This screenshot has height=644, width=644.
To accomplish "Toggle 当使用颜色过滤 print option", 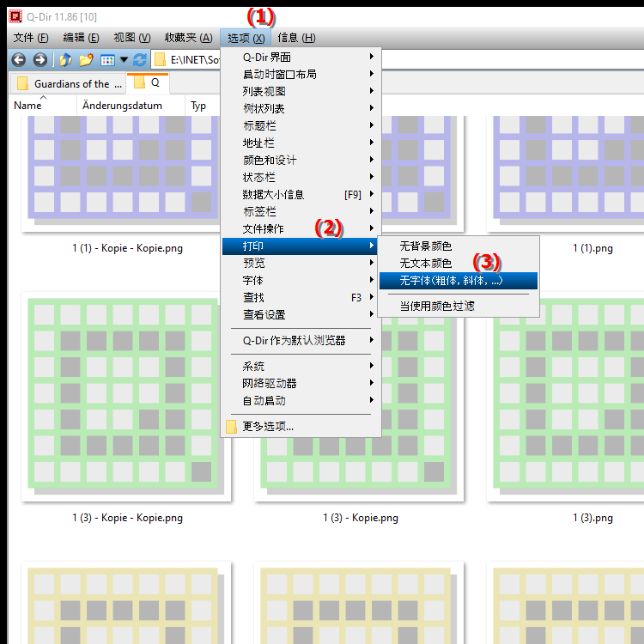I will (x=459, y=306).
